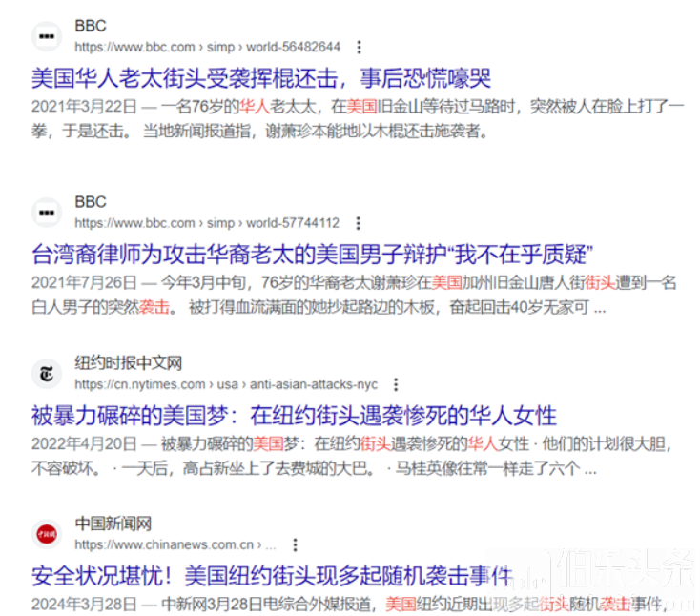700x616 pixels.
Task: Open headline about 台湾裔律师 defending attacker
Action: pyautogui.click(x=313, y=254)
